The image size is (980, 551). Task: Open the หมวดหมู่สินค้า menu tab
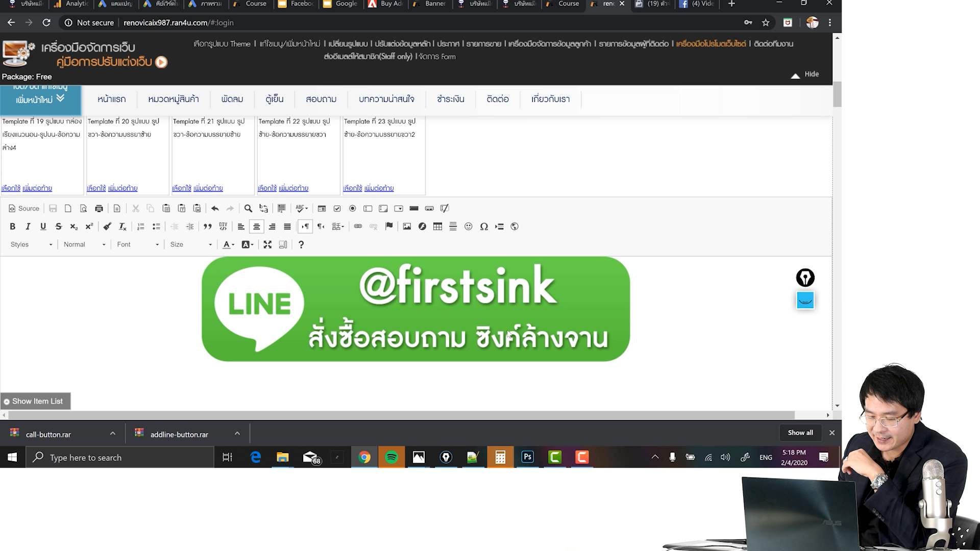(x=174, y=99)
